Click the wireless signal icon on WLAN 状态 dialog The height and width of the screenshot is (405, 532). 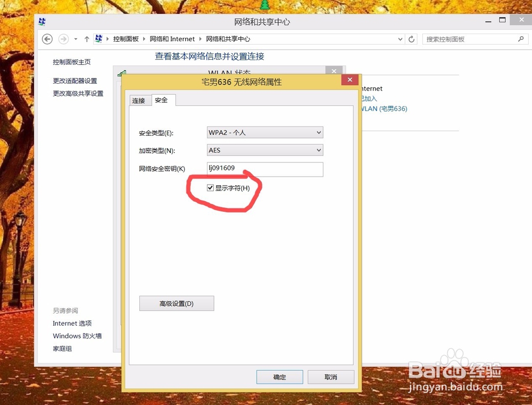[x=122, y=72]
